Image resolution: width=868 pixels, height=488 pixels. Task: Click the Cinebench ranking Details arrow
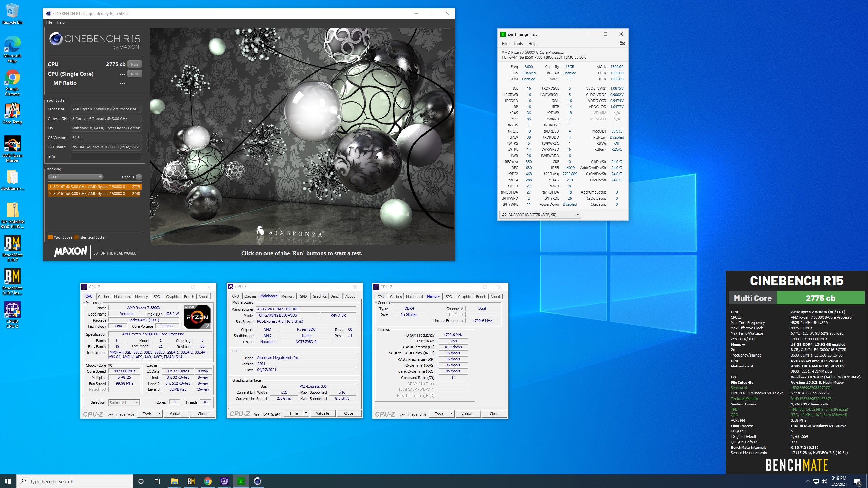(x=139, y=177)
